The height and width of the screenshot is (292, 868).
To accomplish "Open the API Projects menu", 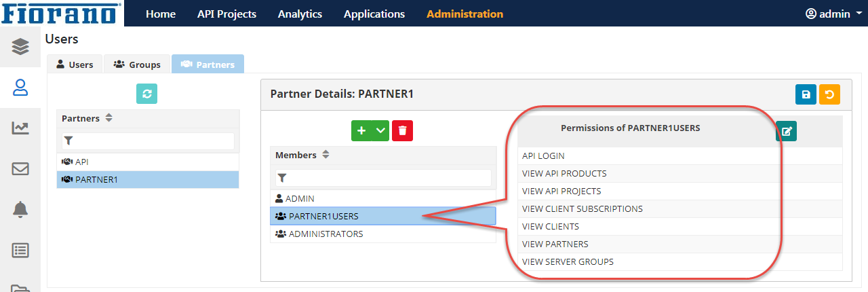I will 226,14.
